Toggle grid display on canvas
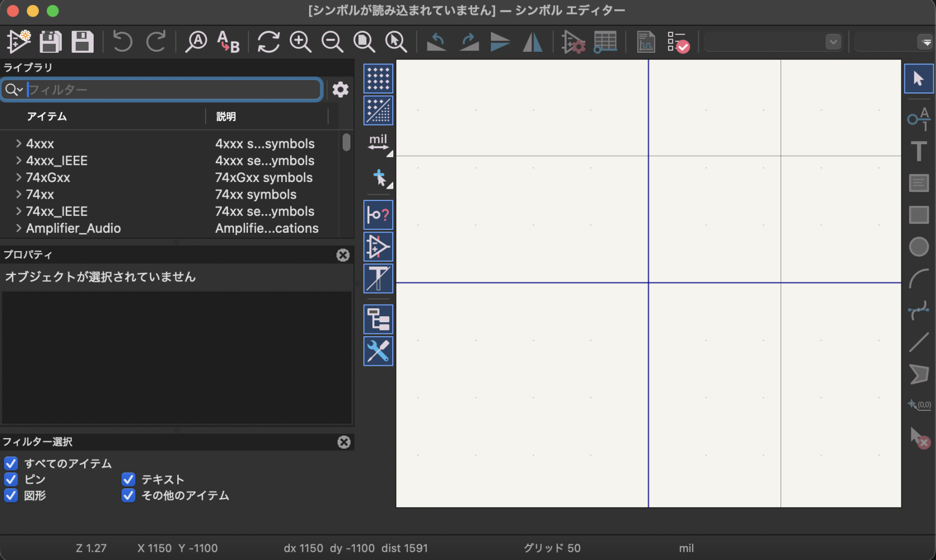The height and width of the screenshot is (560, 936). coord(378,78)
